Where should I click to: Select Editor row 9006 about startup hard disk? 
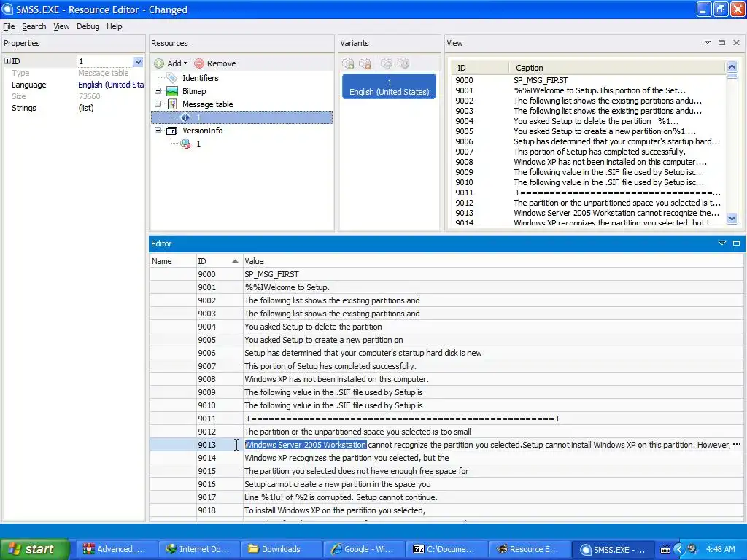click(x=446, y=353)
